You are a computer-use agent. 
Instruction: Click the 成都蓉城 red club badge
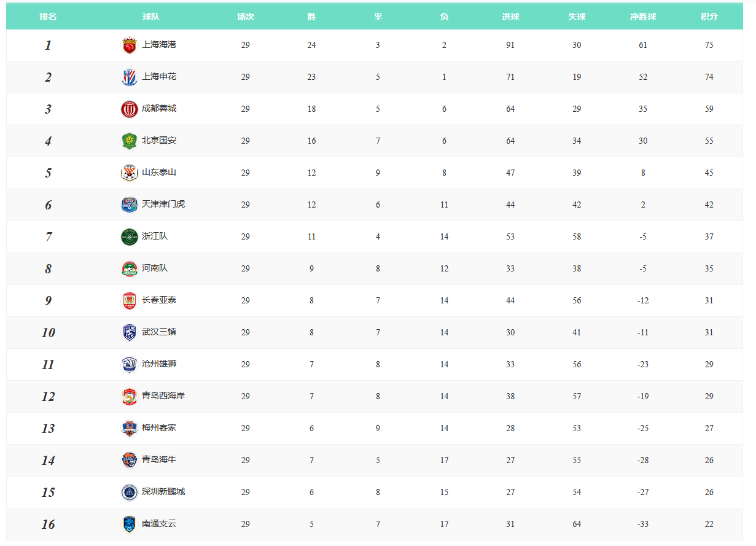pos(129,109)
